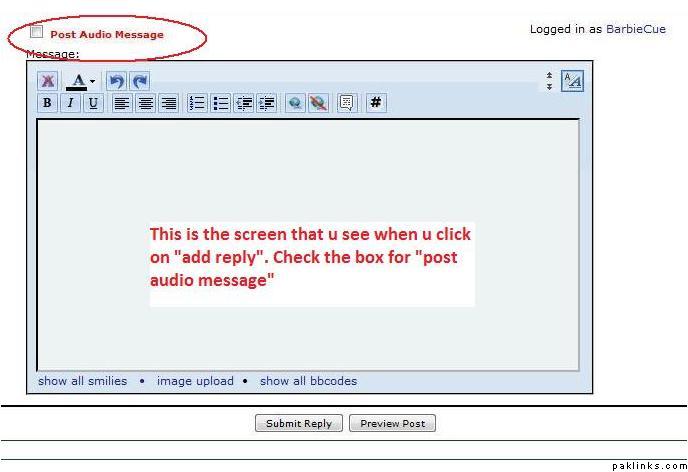
Task: Toggle underline formatting
Action: pyautogui.click(x=93, y=103)
